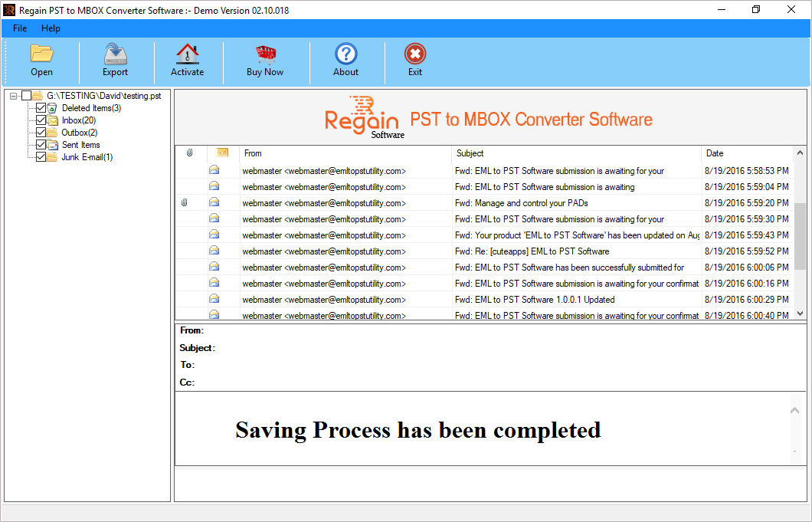
Task: Click the Outbox folder icon in tree
Action: (x=52, y=133)
